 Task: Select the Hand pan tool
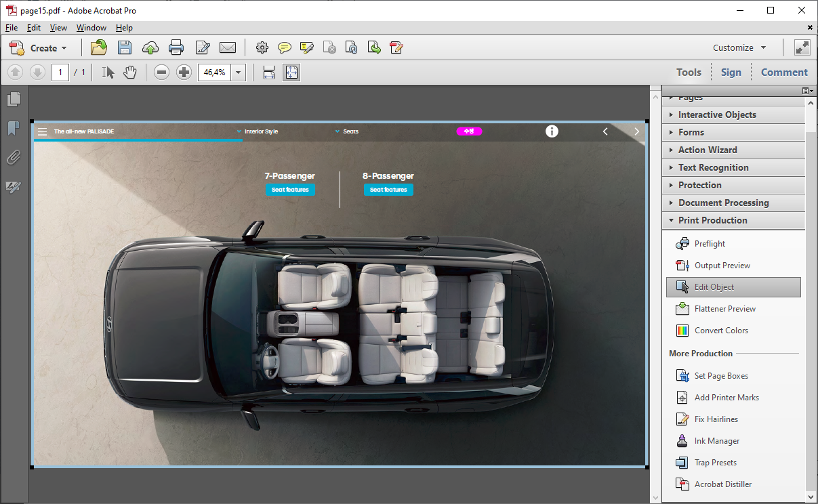pyautogui.click(x=130, y=72)
